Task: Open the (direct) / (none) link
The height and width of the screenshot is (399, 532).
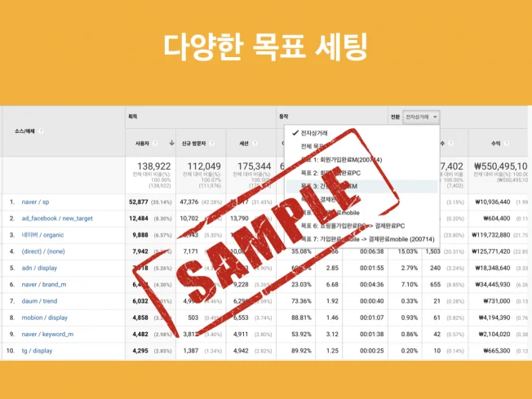Action: click(43, 251)
